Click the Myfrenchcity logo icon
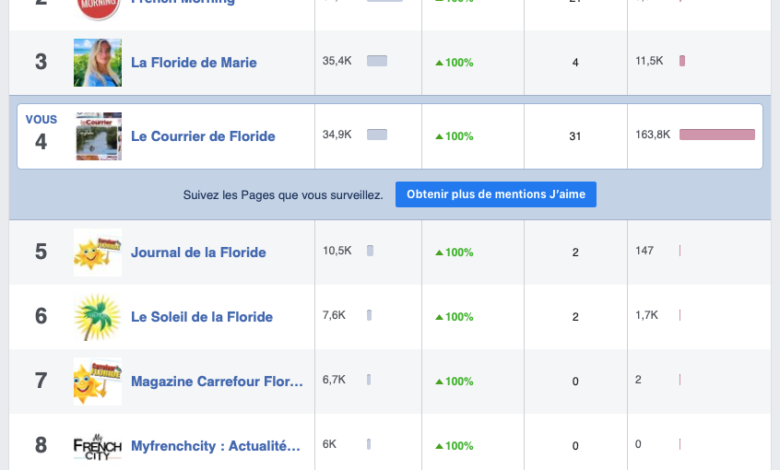The image size is (780, 470). [x=98, y=445]
